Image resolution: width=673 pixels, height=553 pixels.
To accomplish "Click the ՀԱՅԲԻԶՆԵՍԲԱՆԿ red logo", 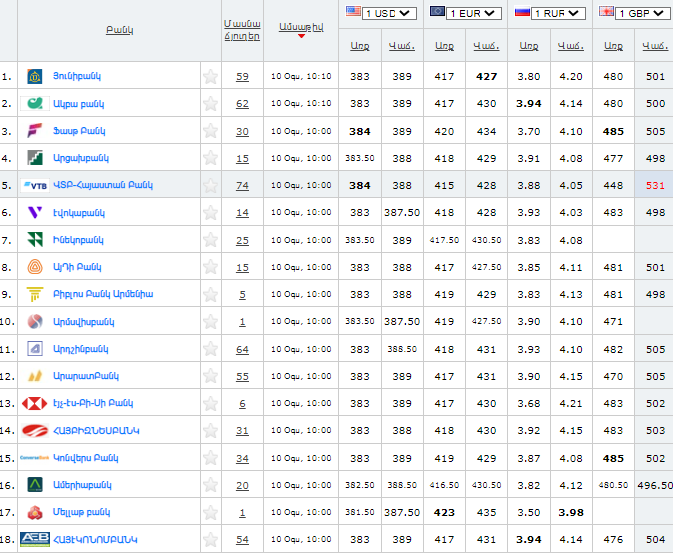I will (x=35, y=431).
